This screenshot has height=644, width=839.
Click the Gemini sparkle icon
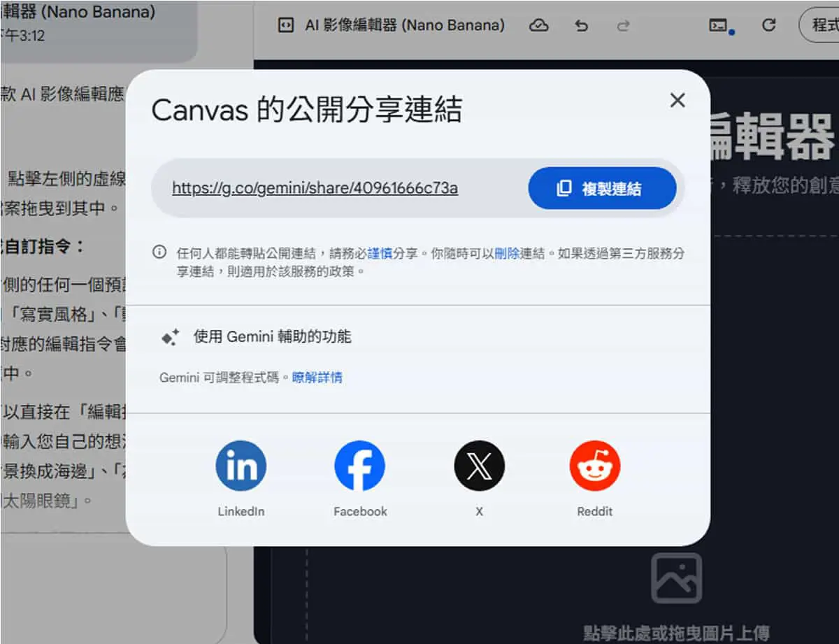[x=171, y=337]
